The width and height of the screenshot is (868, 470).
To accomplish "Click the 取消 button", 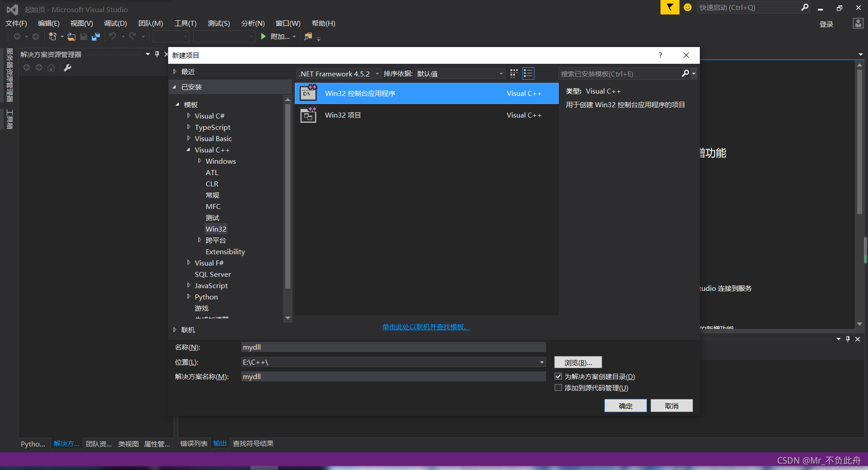I will point(672,406).
